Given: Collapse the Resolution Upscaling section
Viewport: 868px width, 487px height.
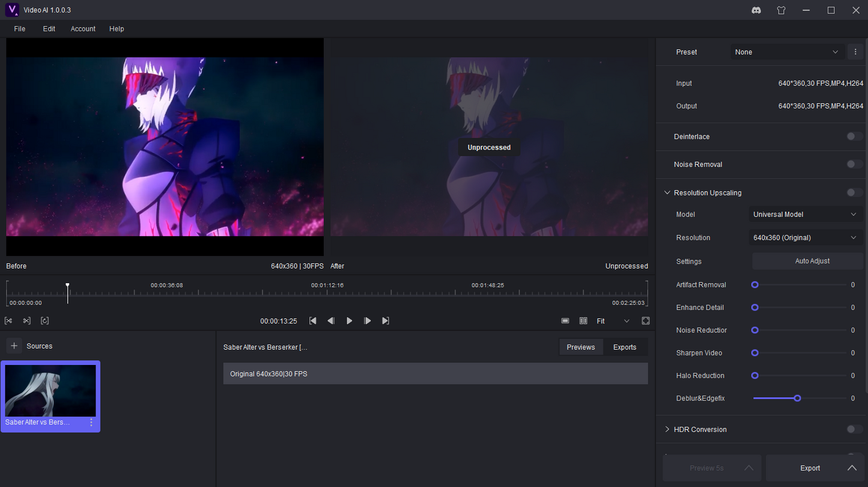Looking at the screenshot, I should (x=667, y=193).
